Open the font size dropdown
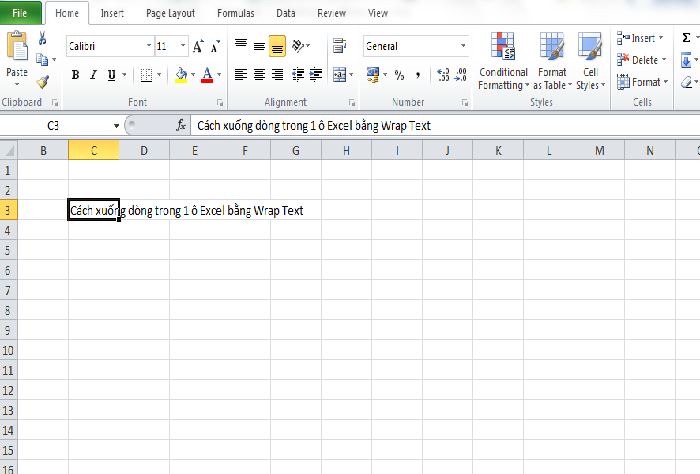This screenshot has height=474, width=700. click(x=183, y=46)
